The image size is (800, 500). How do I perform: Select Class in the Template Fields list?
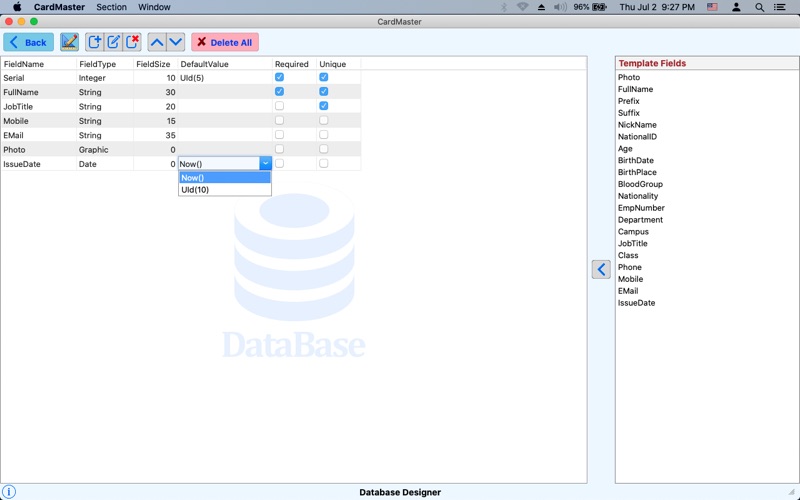[x=628, y=255]
